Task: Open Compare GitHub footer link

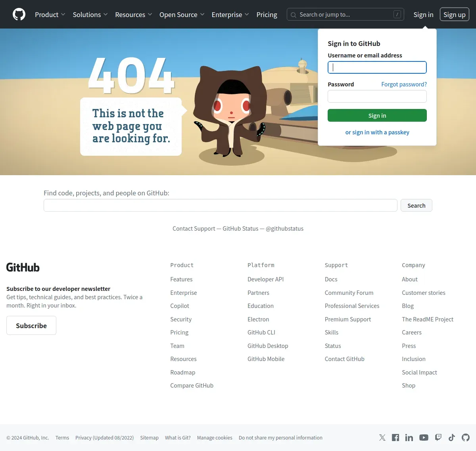Action: 192,386
